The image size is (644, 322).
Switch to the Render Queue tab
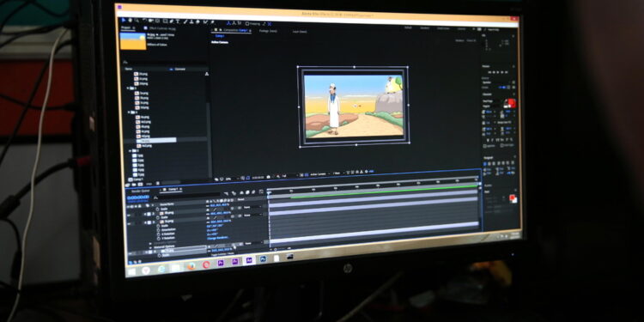[x=141, y=191]
